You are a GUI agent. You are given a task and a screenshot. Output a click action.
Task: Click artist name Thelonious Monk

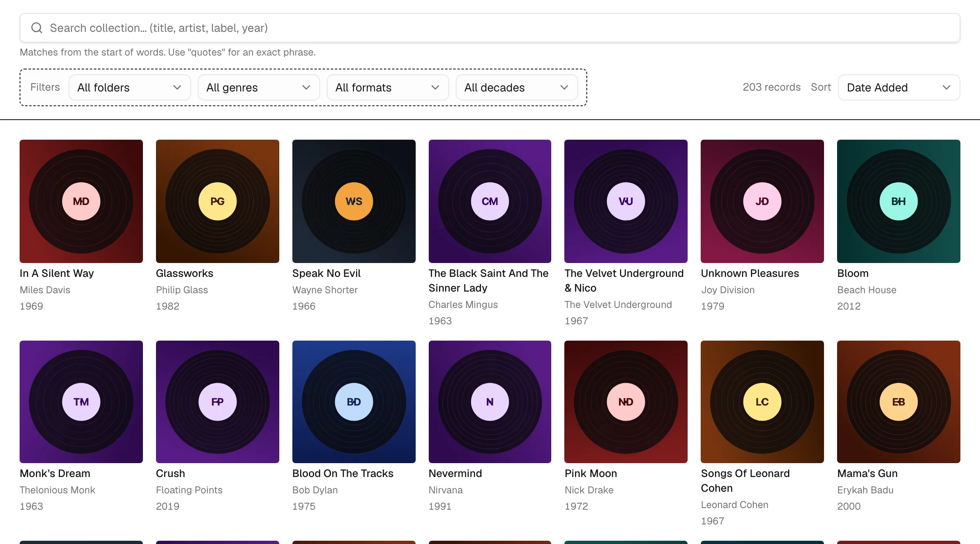click(x=58, y=490)
